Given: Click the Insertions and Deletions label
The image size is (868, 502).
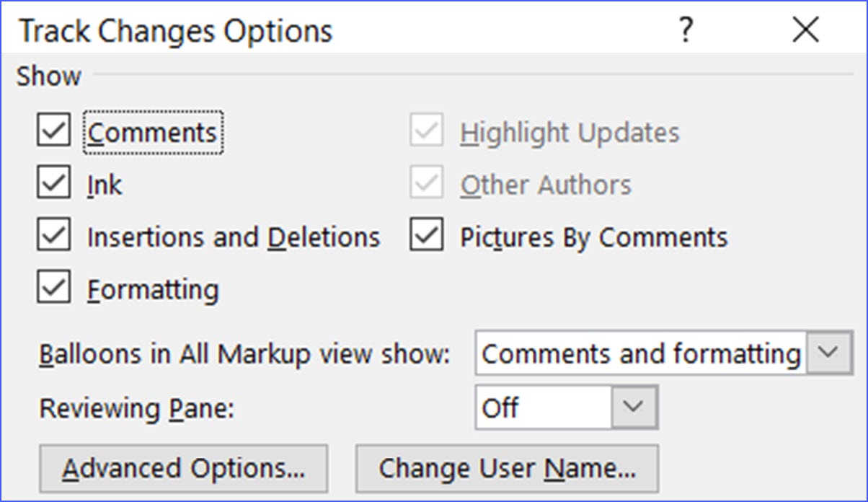Looking at the screenshot, I should click(x=233, y=237).
